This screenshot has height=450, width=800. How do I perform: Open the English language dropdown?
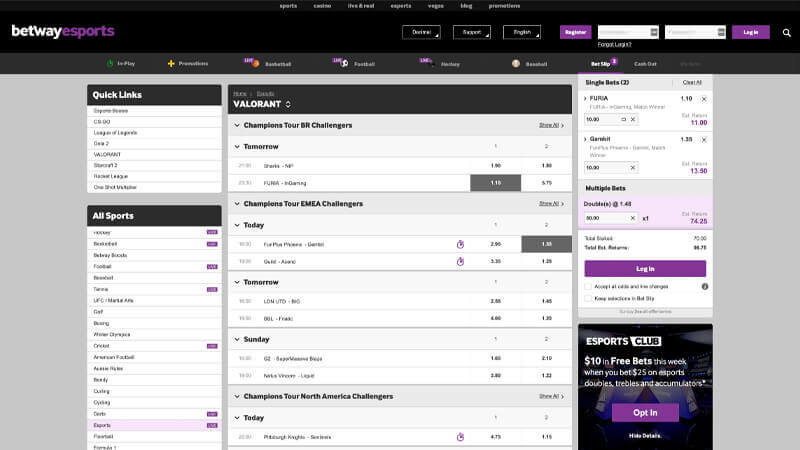coord(521,32)
